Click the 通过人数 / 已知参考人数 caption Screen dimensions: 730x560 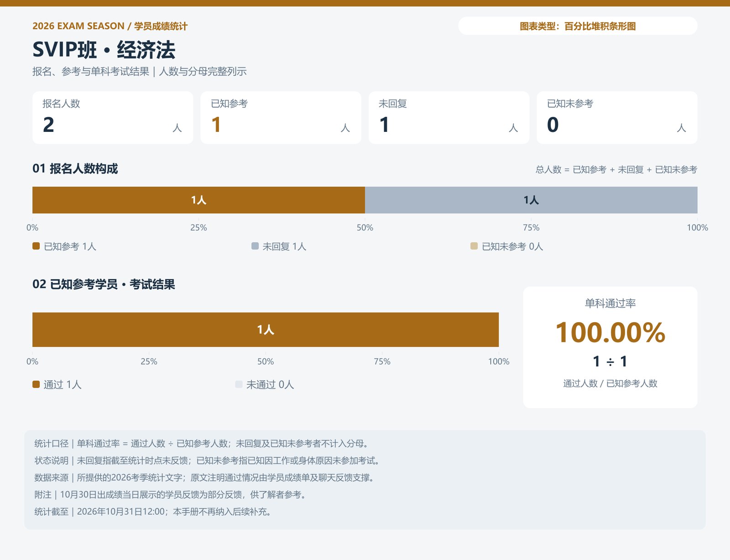click(610, 383)
